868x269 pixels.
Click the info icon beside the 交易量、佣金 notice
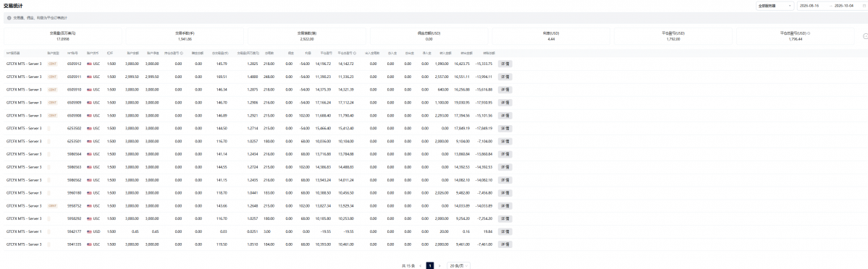tap(9, 17)
